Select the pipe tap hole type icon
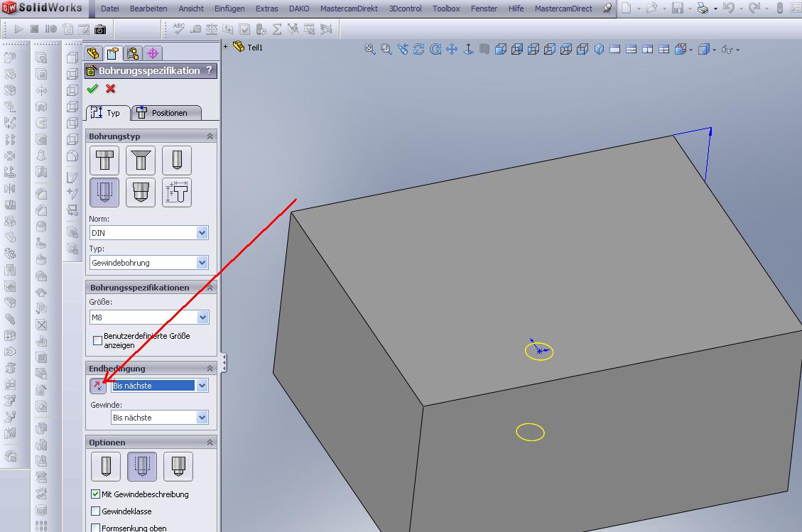This screenshot has height=532, width=802. (141, 192)
